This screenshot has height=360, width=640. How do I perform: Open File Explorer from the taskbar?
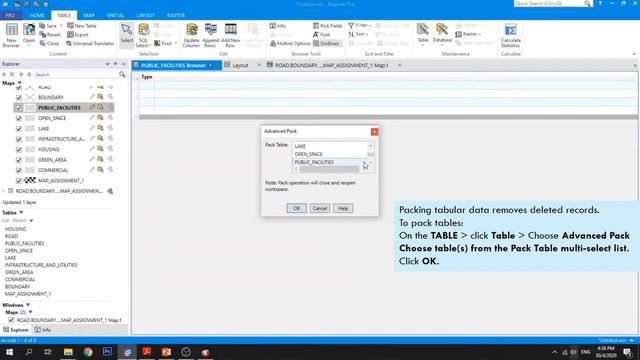click(68, 352)
